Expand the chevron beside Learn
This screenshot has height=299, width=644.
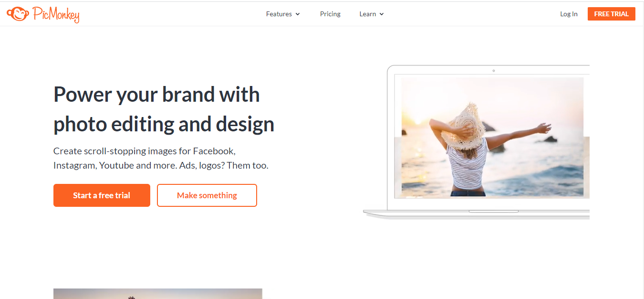[382, 14]
